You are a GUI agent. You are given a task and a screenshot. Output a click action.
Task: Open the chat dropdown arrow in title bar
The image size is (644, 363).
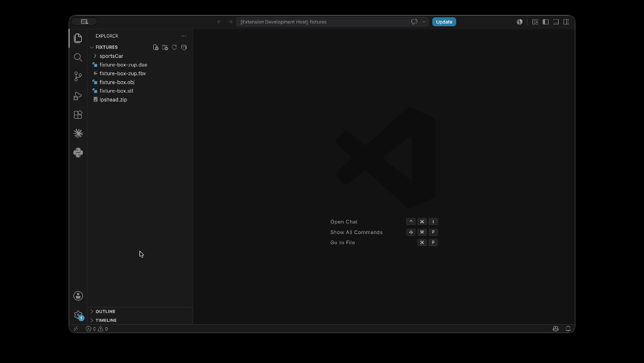tap(424, 21)
